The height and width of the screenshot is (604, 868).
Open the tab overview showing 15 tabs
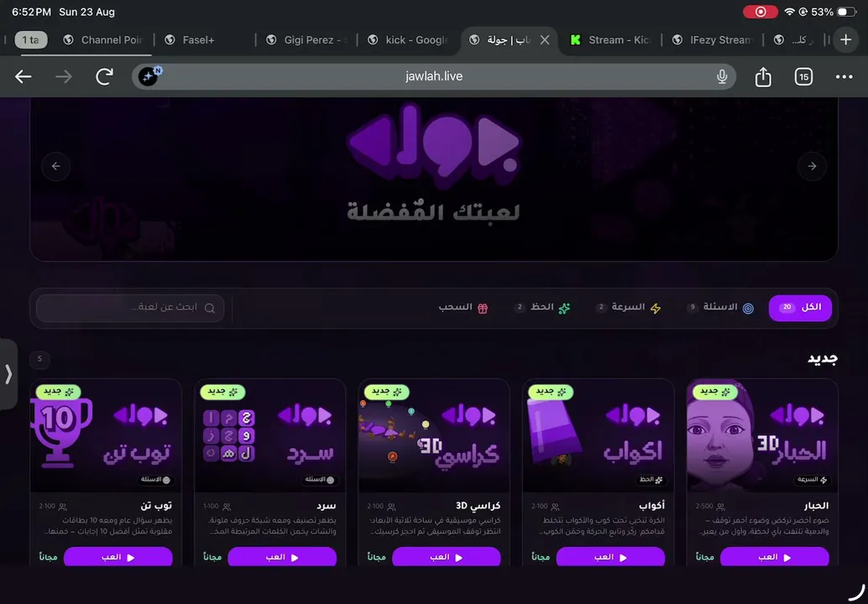coord(803,76)
